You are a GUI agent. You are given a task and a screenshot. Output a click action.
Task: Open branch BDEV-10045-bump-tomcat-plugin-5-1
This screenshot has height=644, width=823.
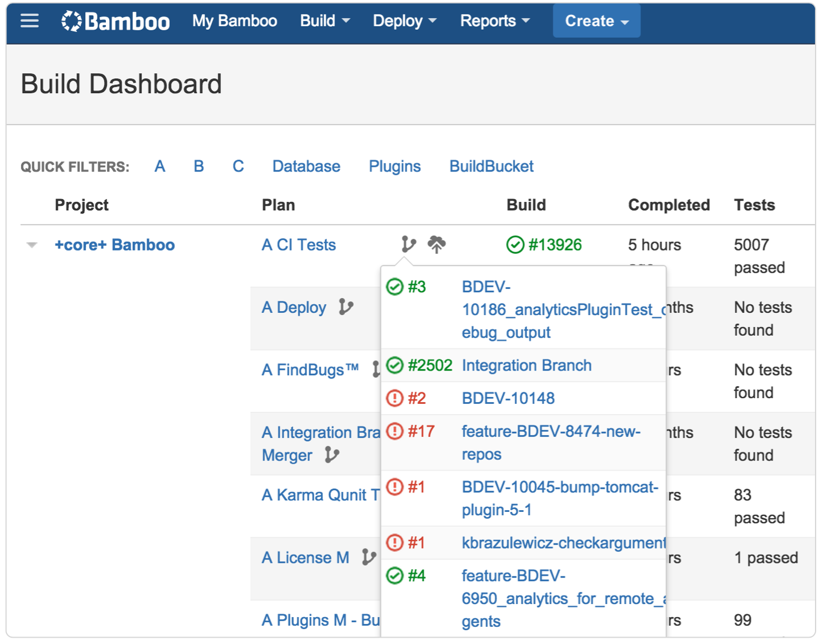560,498
